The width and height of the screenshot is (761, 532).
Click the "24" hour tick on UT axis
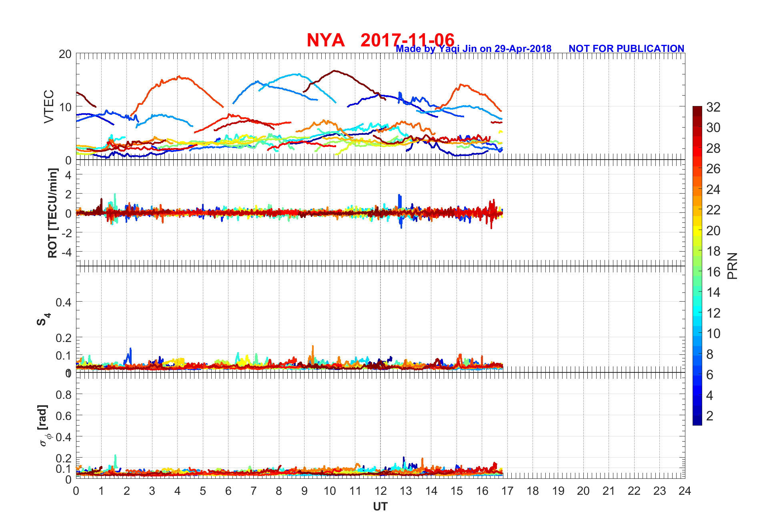(685, 491)
